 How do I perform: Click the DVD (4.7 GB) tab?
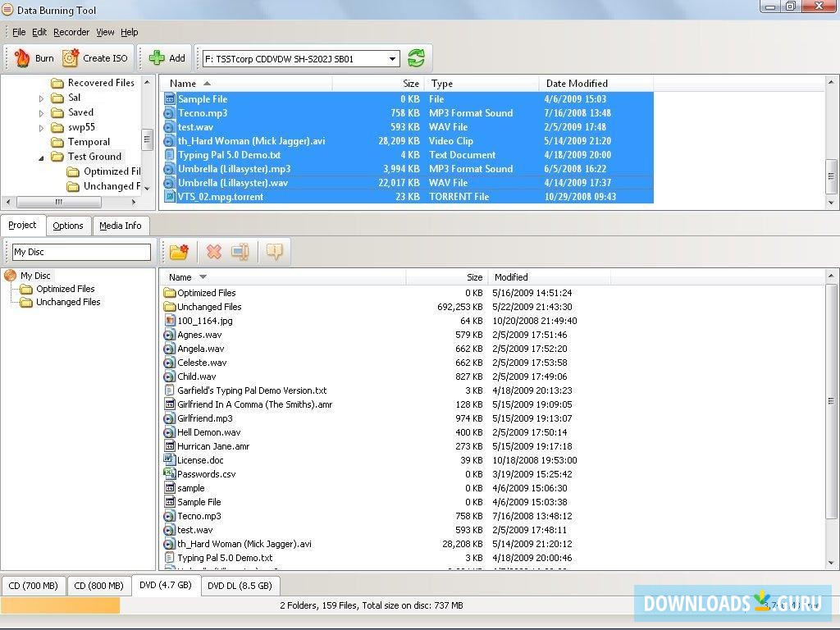(167, 586)
